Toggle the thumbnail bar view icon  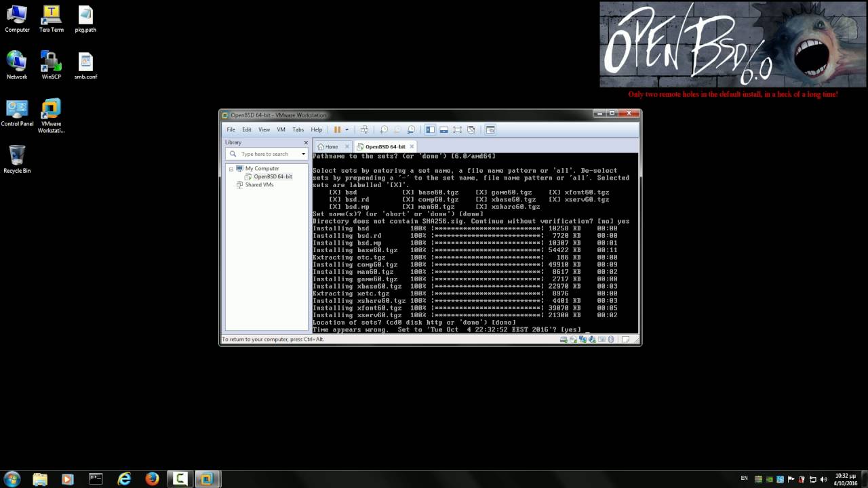443,129
